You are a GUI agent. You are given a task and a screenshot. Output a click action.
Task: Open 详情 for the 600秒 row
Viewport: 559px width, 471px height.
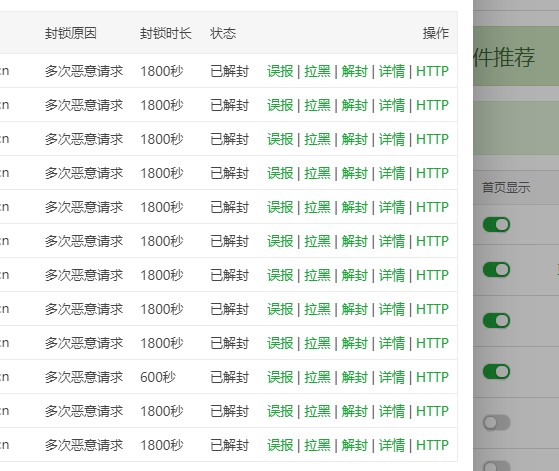pyautogui.click(x=392, y=377)
